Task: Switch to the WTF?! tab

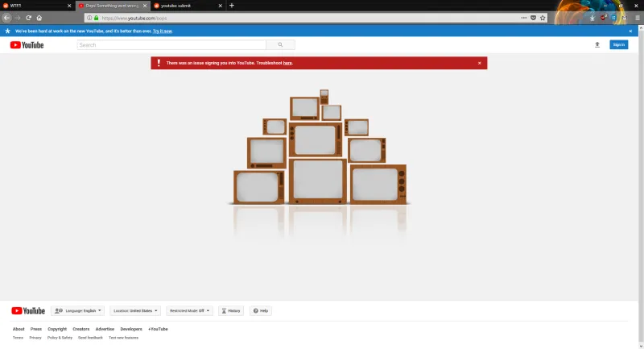Action: tap(32, 5)
